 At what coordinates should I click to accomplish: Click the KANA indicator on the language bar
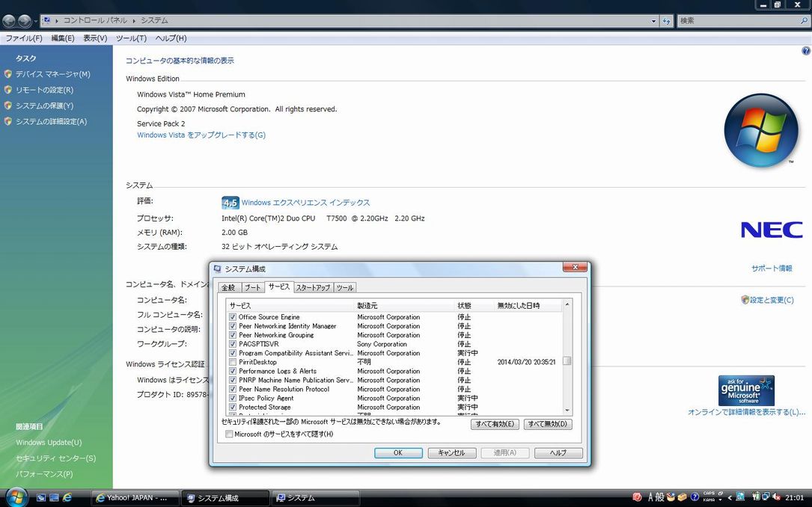(709, 500)
